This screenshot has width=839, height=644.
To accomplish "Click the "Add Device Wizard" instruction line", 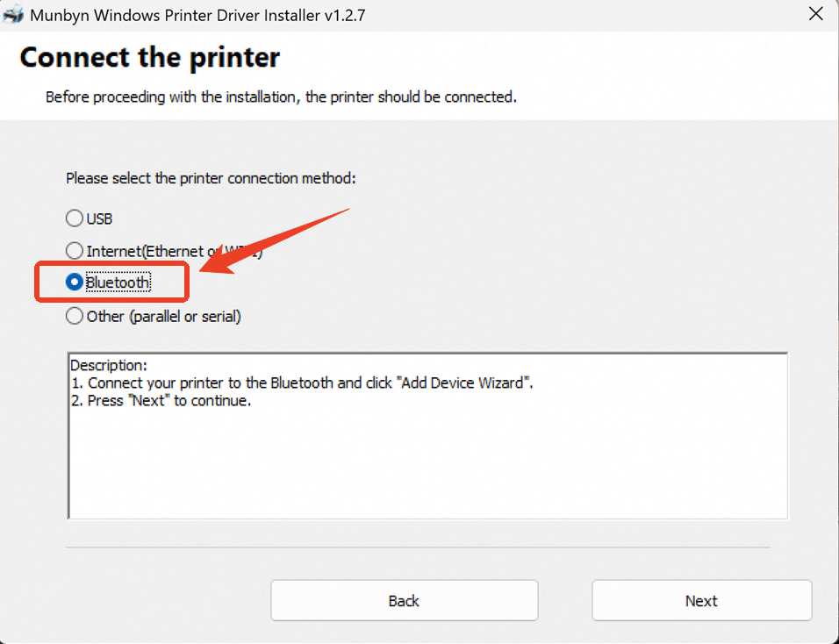I will click(302, 383).
